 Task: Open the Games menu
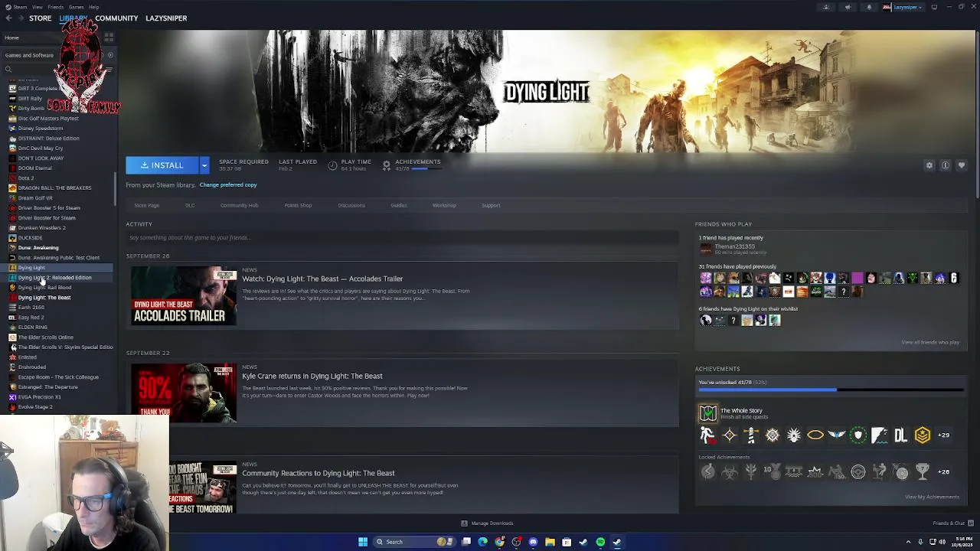click(76, 7)
